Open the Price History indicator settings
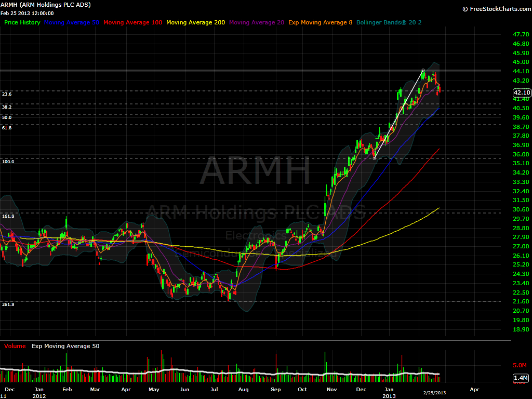This screenshot has height=399, width=532. point(22,22)
